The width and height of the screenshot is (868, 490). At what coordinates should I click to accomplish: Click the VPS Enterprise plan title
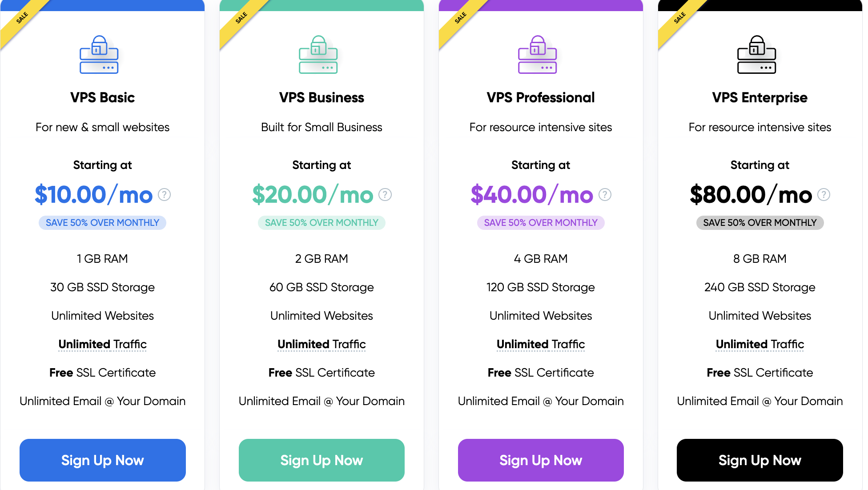pos(760,97)
